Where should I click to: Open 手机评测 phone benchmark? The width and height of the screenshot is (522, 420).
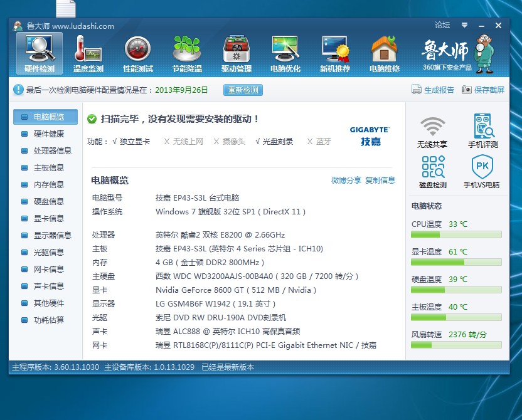[483, 130]
